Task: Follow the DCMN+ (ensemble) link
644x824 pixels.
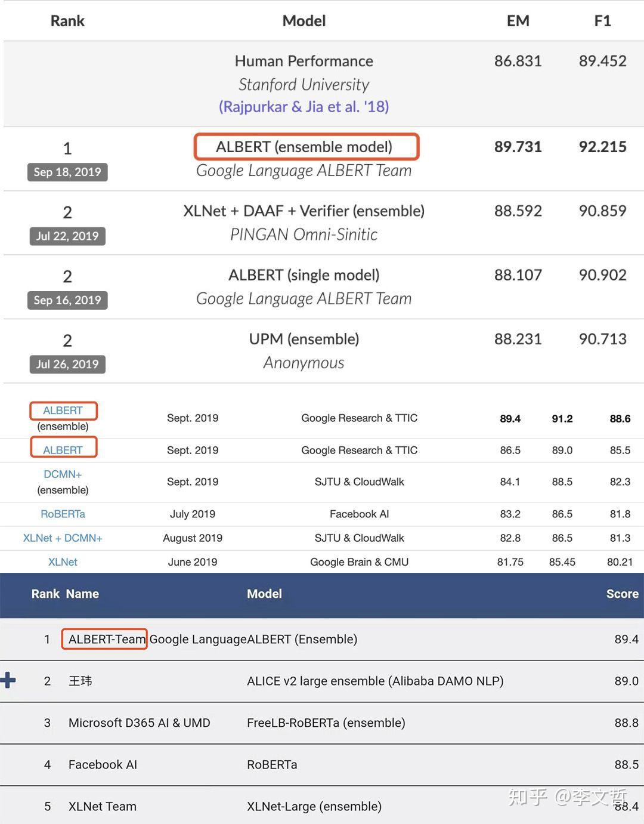Action: point(62,474)
